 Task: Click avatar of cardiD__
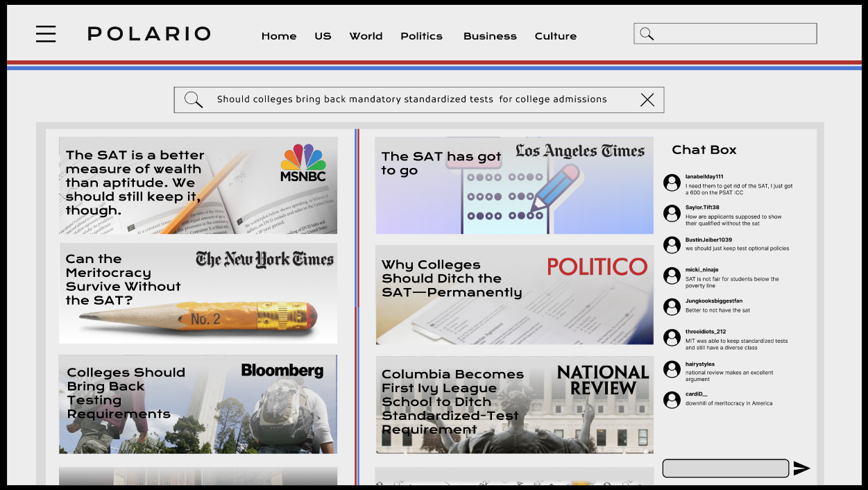tap(672, 400)
